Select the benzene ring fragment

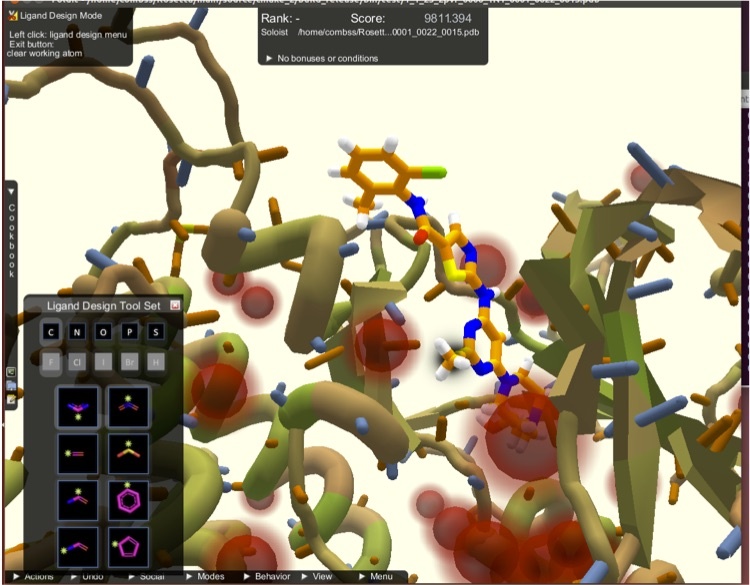(128, 500)
